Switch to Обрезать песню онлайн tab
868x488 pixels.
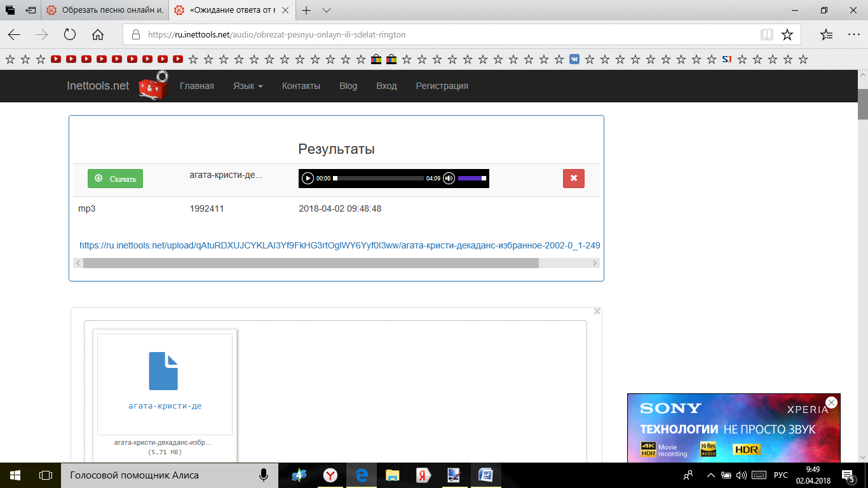click(105, 11)
